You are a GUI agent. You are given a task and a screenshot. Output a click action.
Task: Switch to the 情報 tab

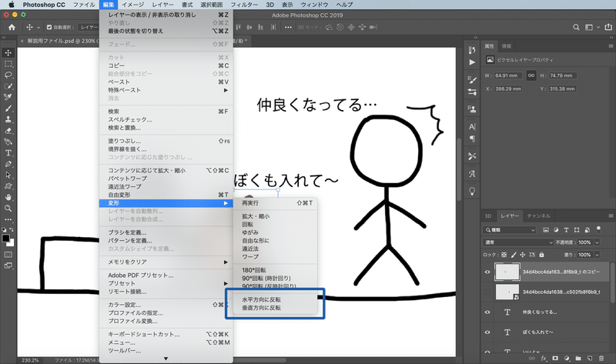pos(507,46)
